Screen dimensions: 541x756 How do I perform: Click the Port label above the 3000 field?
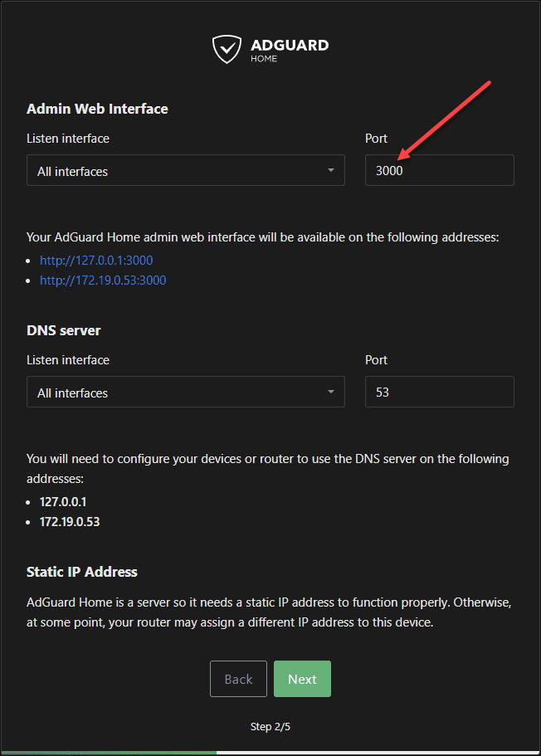376,139
